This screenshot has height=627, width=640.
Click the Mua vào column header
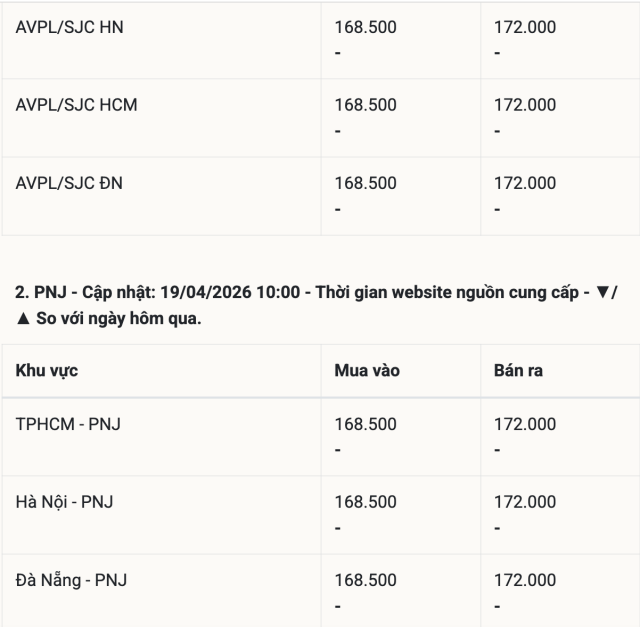[x=366, y=371]
